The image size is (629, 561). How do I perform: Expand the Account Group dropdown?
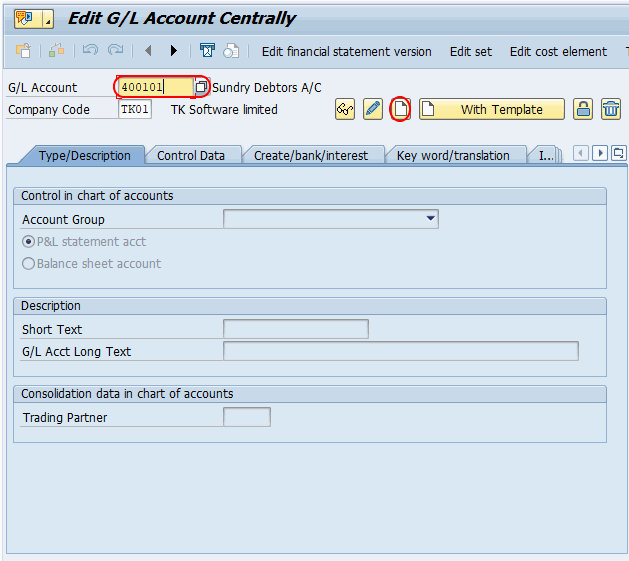(430, 219)
